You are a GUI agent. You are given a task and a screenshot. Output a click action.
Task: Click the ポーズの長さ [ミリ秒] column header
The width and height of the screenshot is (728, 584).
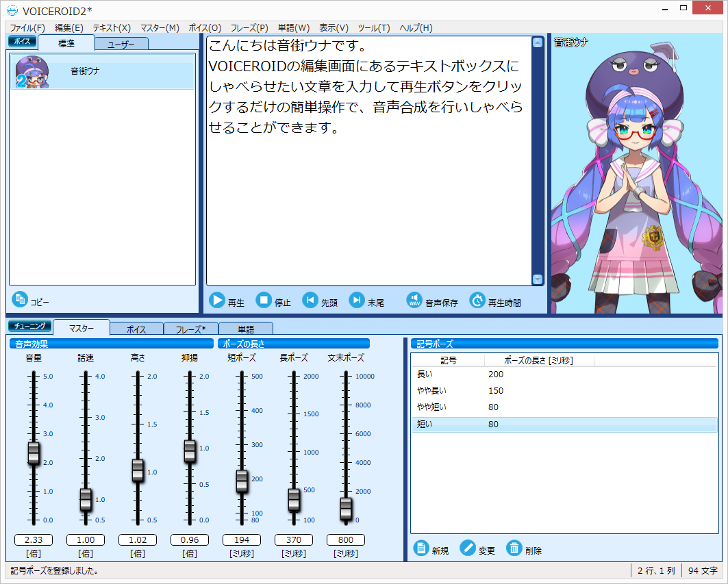coord(539,360)
